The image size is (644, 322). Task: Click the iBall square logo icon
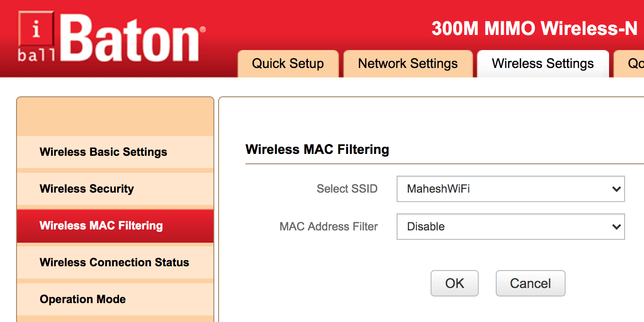point(36,36)
